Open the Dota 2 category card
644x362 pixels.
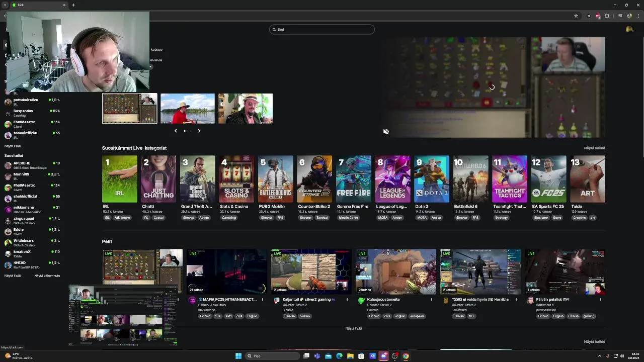click(x=432, y=179)
